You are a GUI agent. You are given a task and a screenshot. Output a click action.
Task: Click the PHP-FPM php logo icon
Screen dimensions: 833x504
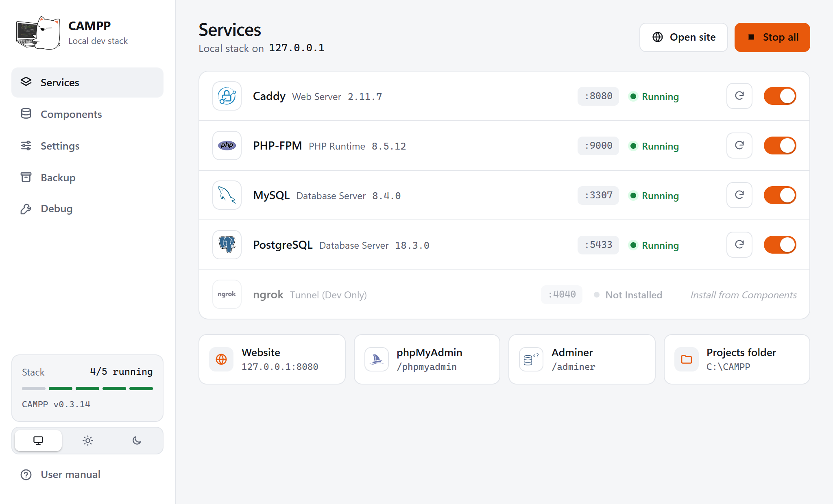(227, 146)
